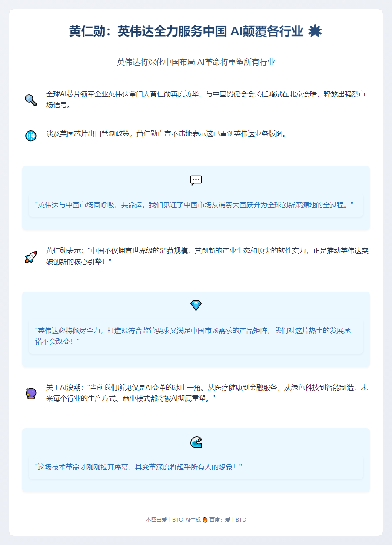This screenshot has height=545, width=392.
Task: Click the headline '黄仁勋：英伟达全力服务中国 AI颠覆各行业'
Action: pyautogui.click(x=186, y=31)
